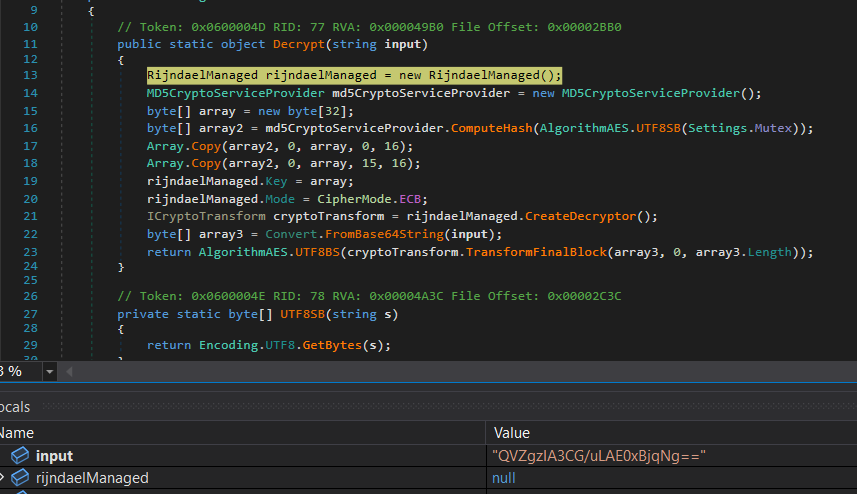
Task: Click the input value "QVZgzIA3CG/uLAE0xBjqNg=="
Action: [599, 456]
